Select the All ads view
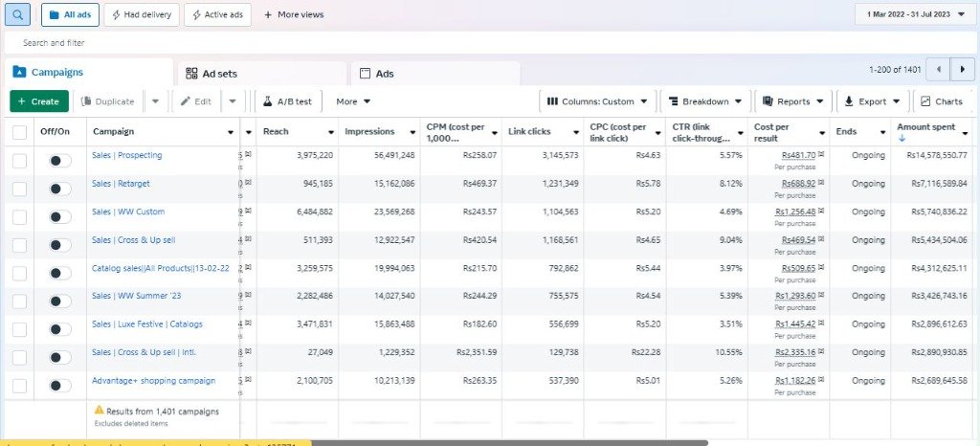The width and height of the screenshot is (980, 446). [x=70, y=14]
